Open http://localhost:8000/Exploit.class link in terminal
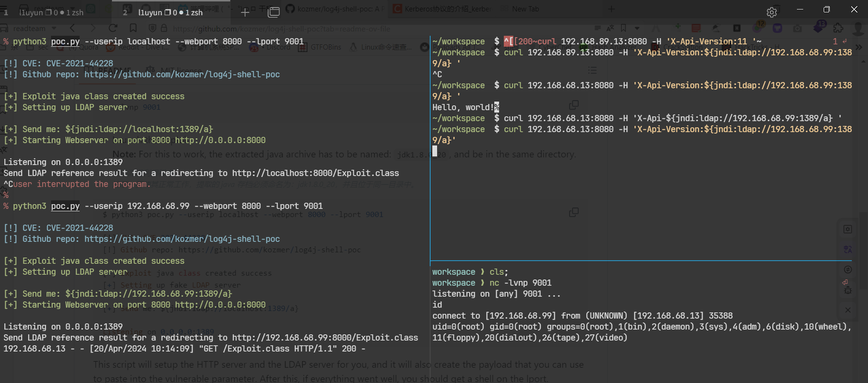The height and width of the screenshot is (383, 868). tap(316, 173)
